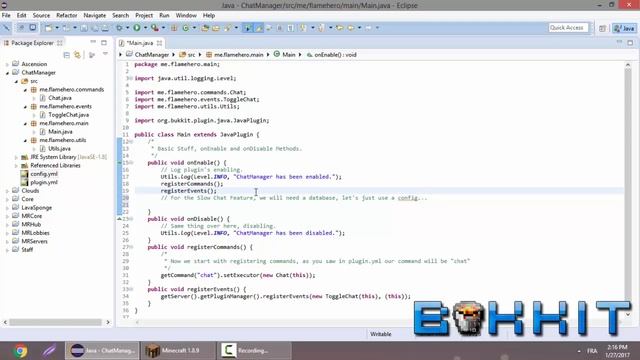
Task: Click the Run Last Tool icon
Action: tap(155, 28)
